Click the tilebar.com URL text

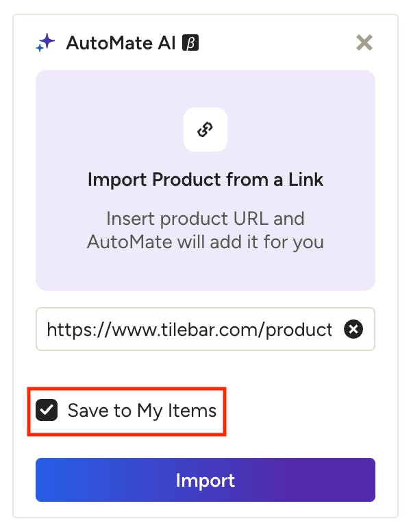point(189,330)
